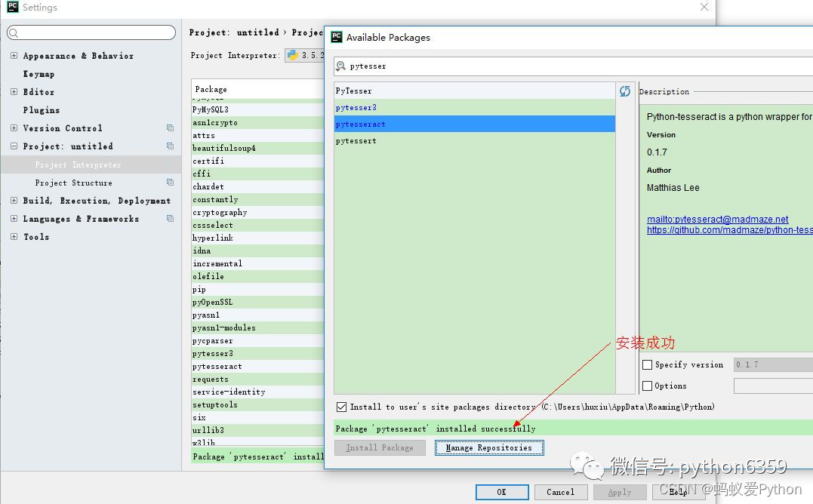Image resolution: width=813 pixels, height=504 pixels.
Task: Select hyperlink in installed packages
Action: pyautogui.click(x=257, y=238)
